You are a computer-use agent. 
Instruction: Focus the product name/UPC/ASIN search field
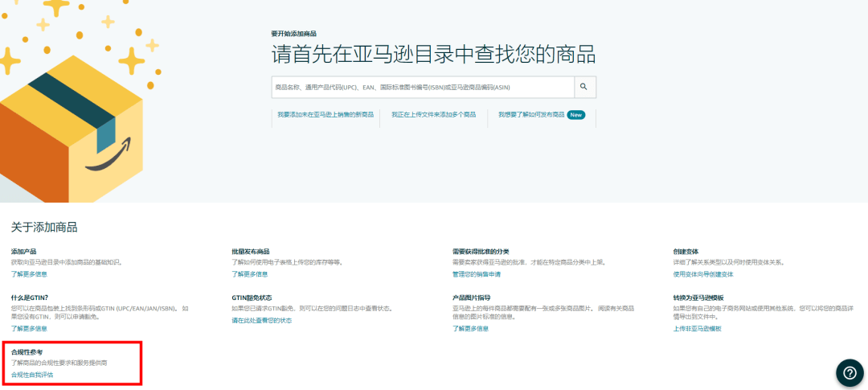pyautogui.click(x=422, y=87)
